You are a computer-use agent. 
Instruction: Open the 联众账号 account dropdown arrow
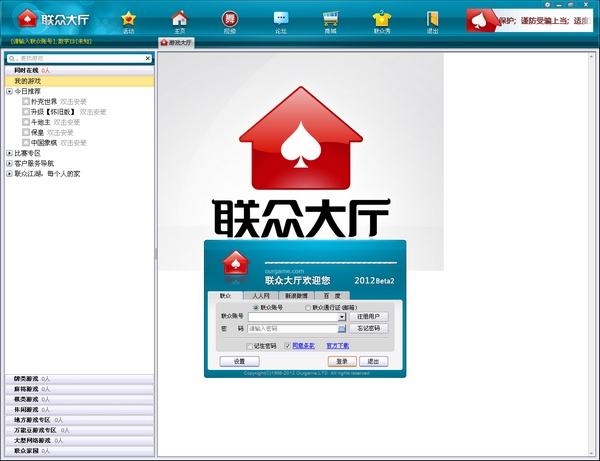tap(342, 317)
